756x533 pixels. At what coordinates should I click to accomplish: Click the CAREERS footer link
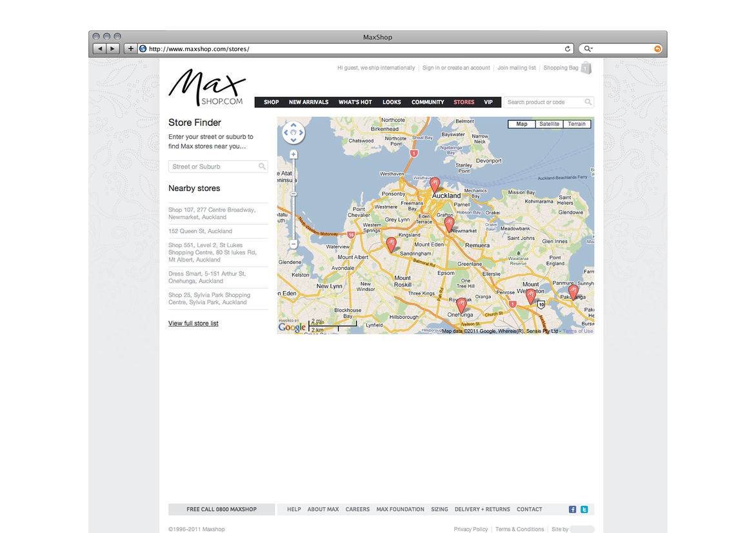[357, 509]
